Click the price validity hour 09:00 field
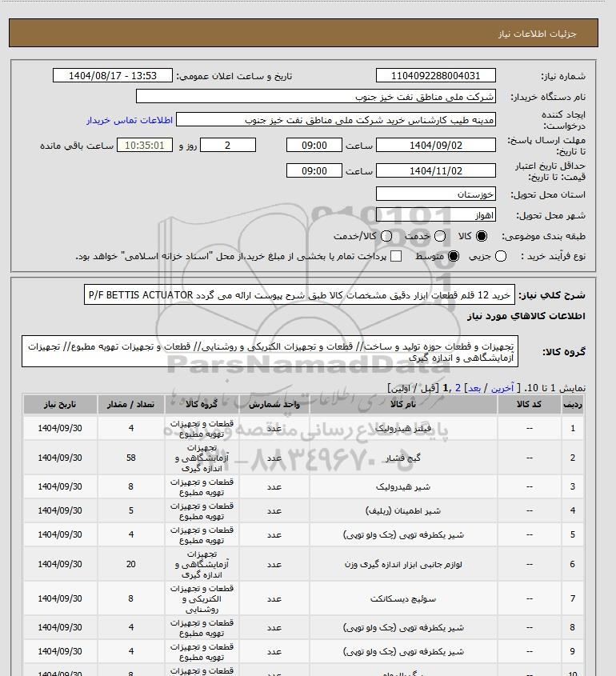 click(x=314, y=170)
